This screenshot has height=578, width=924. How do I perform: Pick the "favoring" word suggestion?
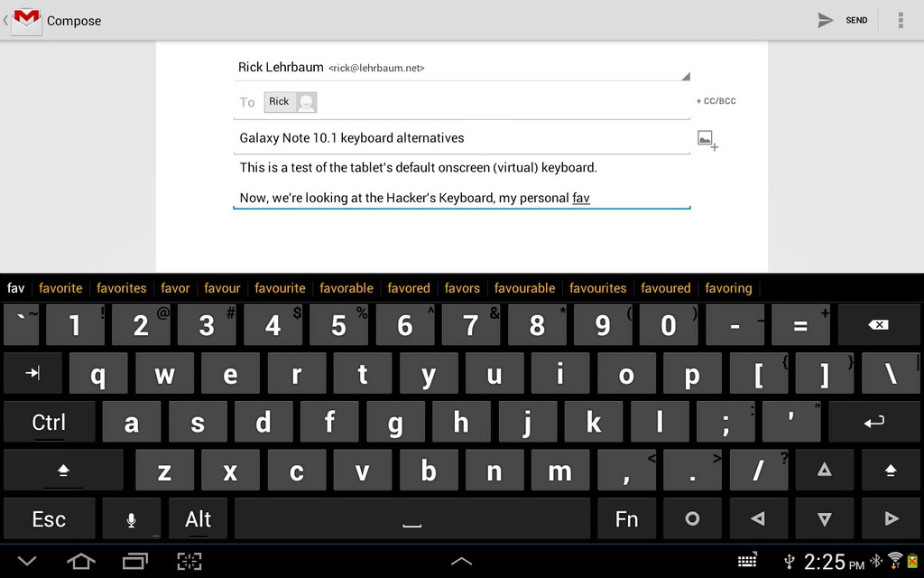(x=728, y=288)
